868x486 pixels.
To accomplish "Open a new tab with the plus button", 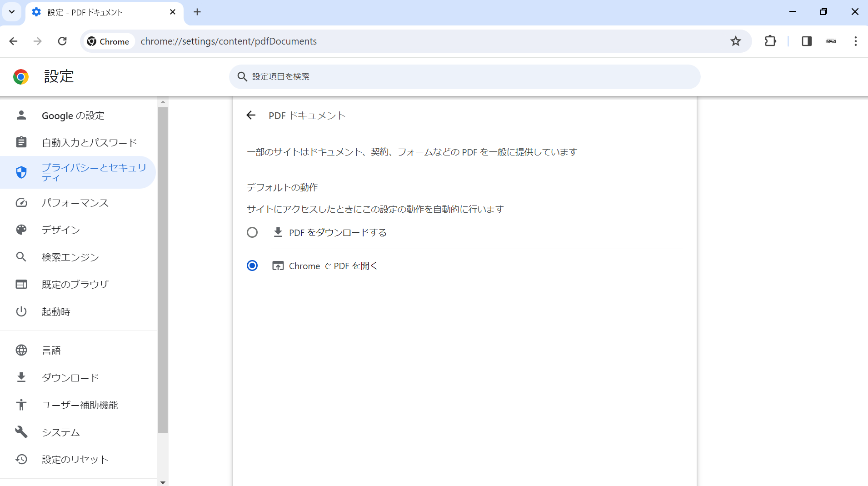I will point(197,12).
